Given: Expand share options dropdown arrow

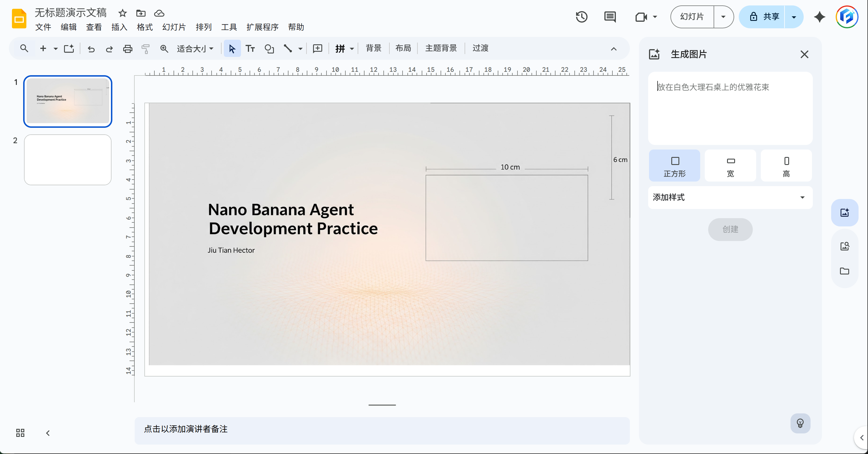Looking at the screenshot, I should (794, 17).
